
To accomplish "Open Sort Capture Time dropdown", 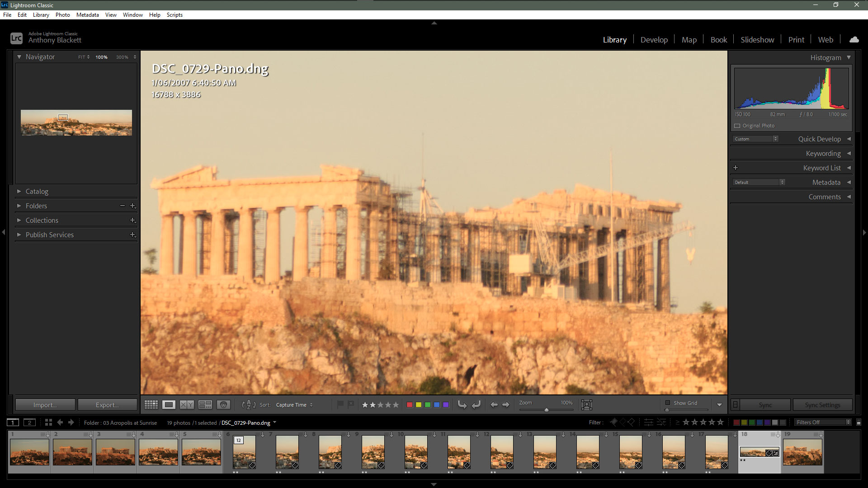I will (294, 405).
